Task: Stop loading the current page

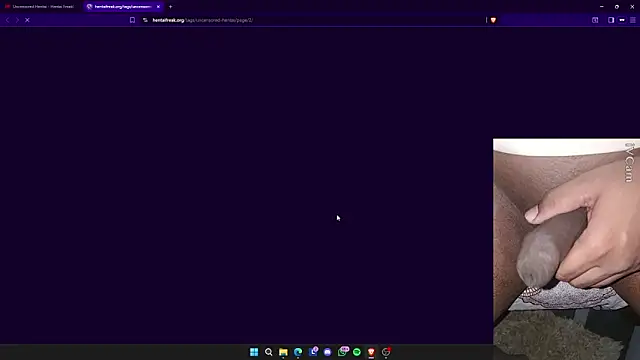Action: coord(27,20)
